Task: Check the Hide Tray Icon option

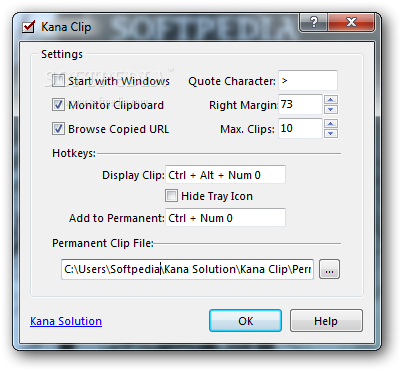Action: point(171,196)
